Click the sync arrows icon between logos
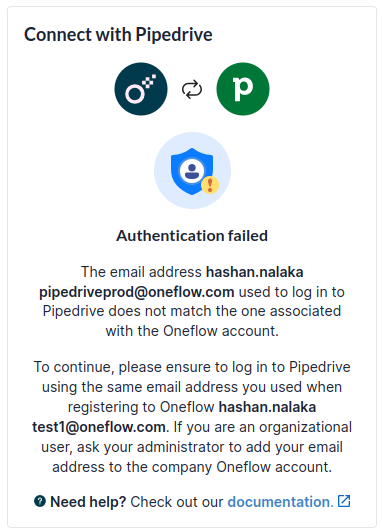This screenshot has width=382, height=532. click(x=192, y=89)
